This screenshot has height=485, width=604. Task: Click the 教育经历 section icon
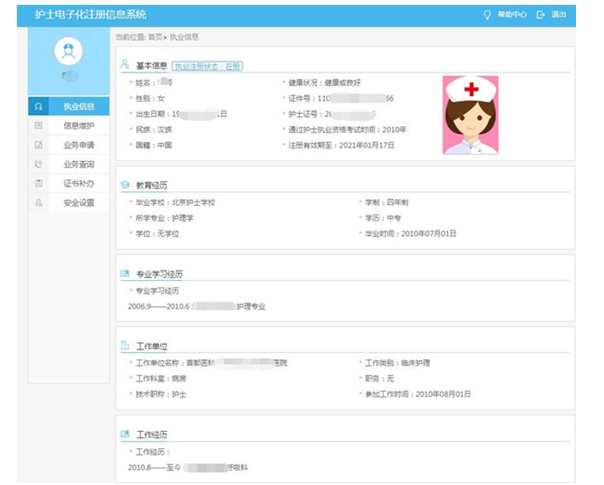coord(125,185)
